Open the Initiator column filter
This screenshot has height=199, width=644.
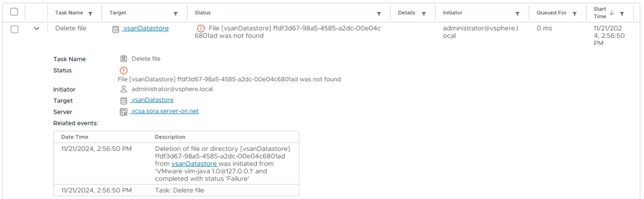click(x=517, y=13)
